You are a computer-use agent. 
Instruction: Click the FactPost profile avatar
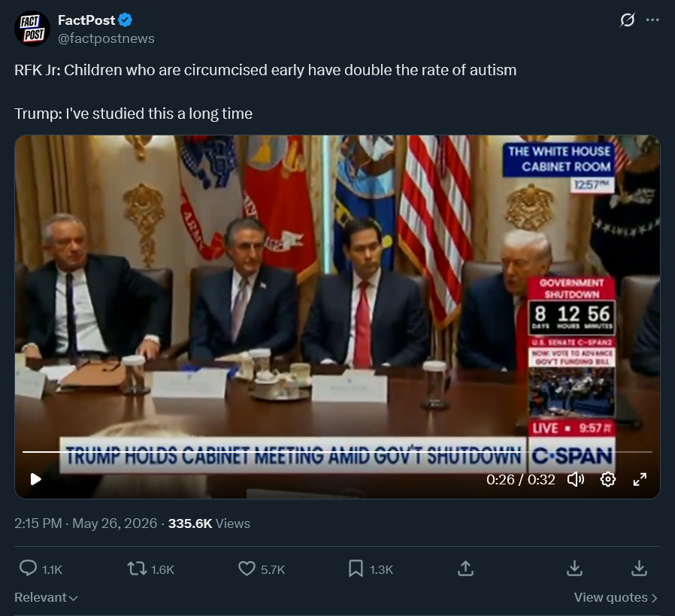32,29
